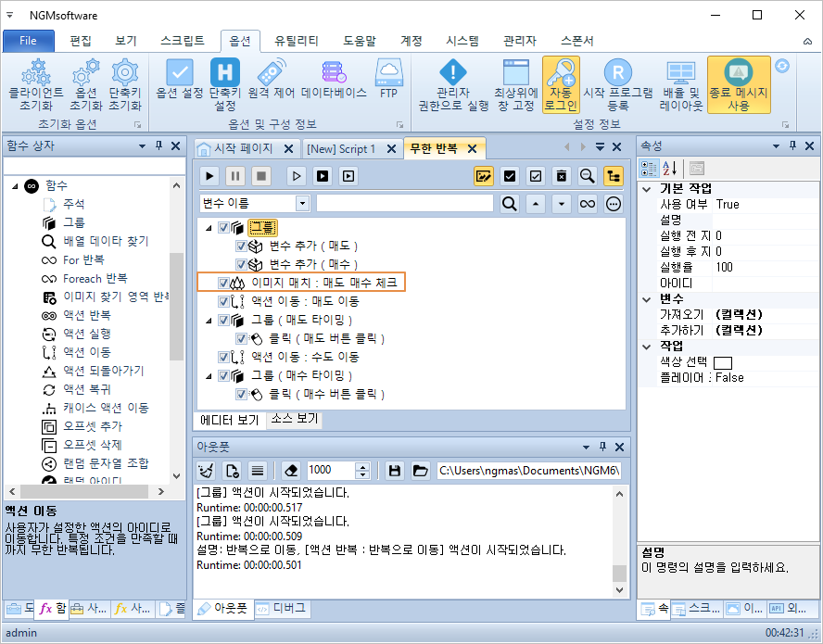Click the outlined play step button

(297, 176)
